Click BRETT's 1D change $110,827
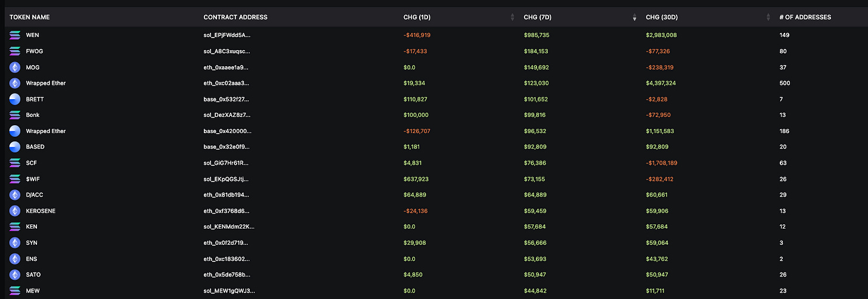The image size is (868, 299). [x=416, y=99]
